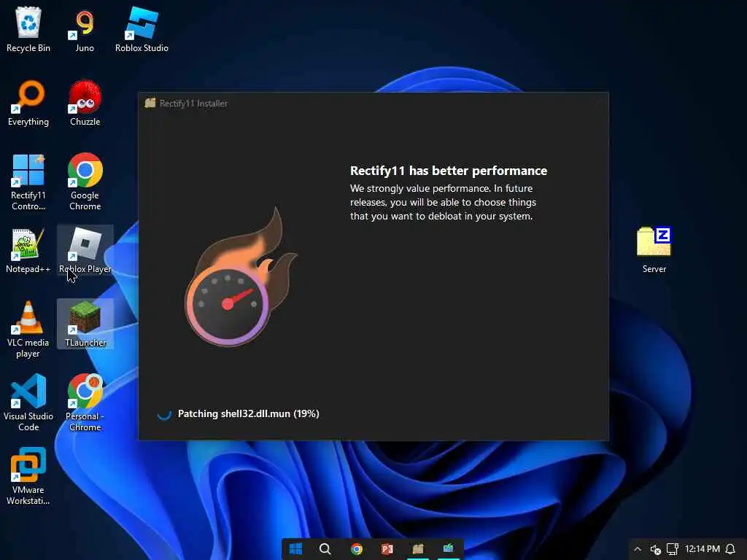Select the Notepad++ desktop shortcut

[x=28, y=251]
